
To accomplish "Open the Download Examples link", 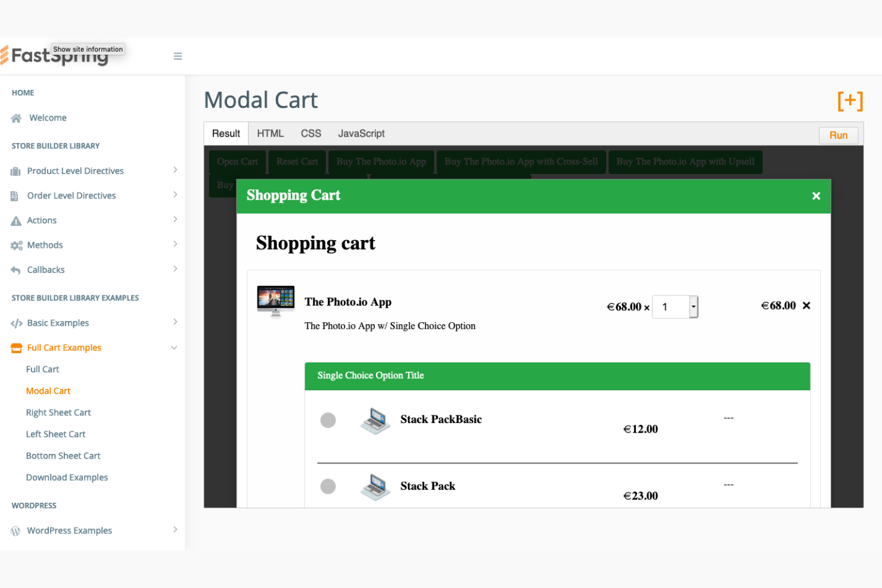I will pyautogui.click(x=67, y=477).
